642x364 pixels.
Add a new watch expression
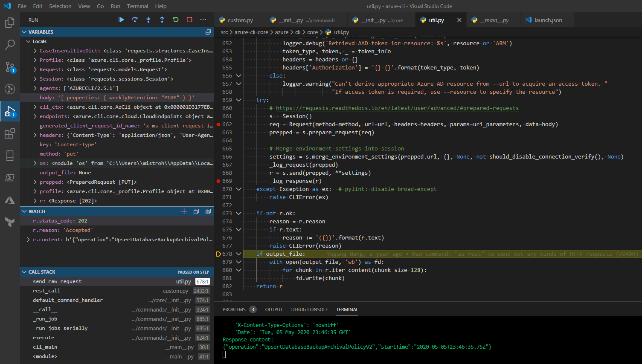[x=184, y=211]
